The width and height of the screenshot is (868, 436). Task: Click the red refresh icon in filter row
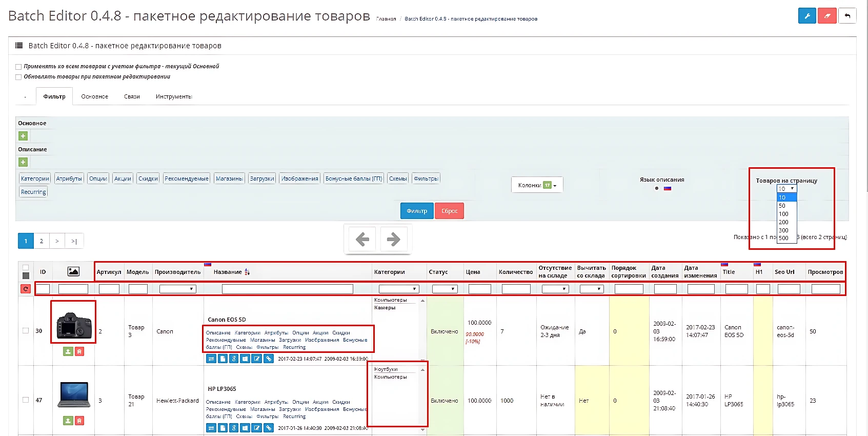pos(25,289)
